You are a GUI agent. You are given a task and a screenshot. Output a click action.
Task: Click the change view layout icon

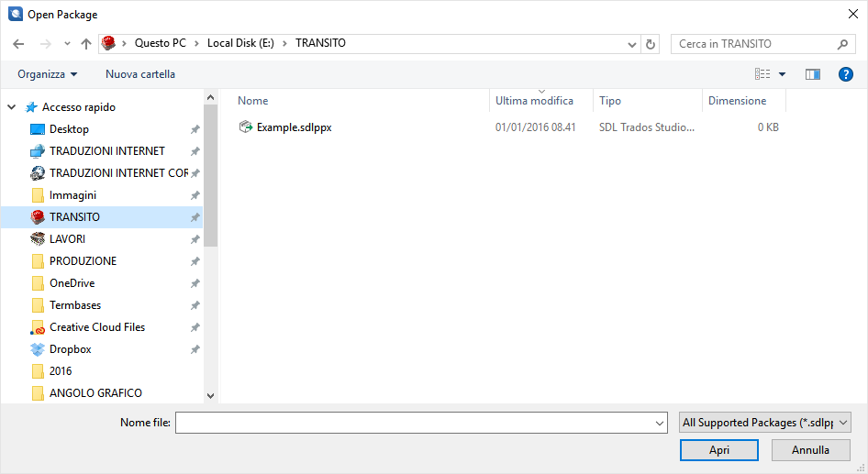(x=762, y=74)
